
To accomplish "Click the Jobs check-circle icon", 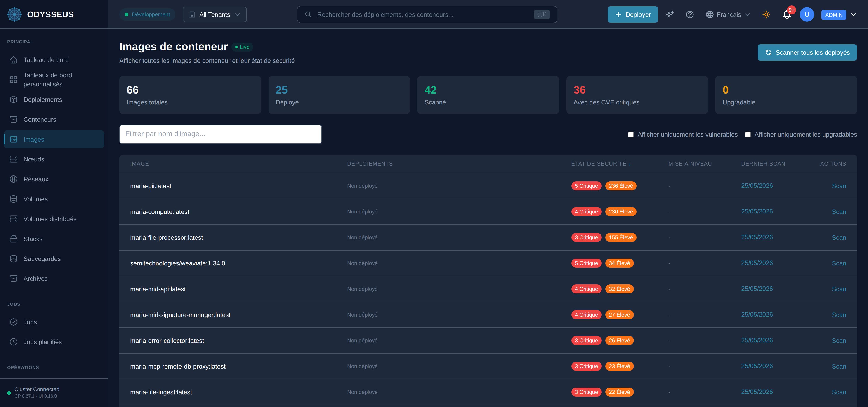I will tap(14, 322).
